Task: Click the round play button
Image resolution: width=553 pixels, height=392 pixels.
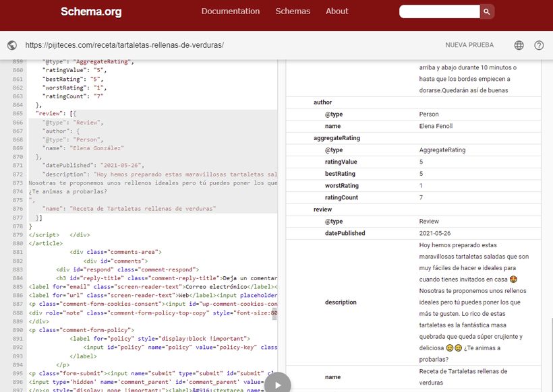Action: 278,384
